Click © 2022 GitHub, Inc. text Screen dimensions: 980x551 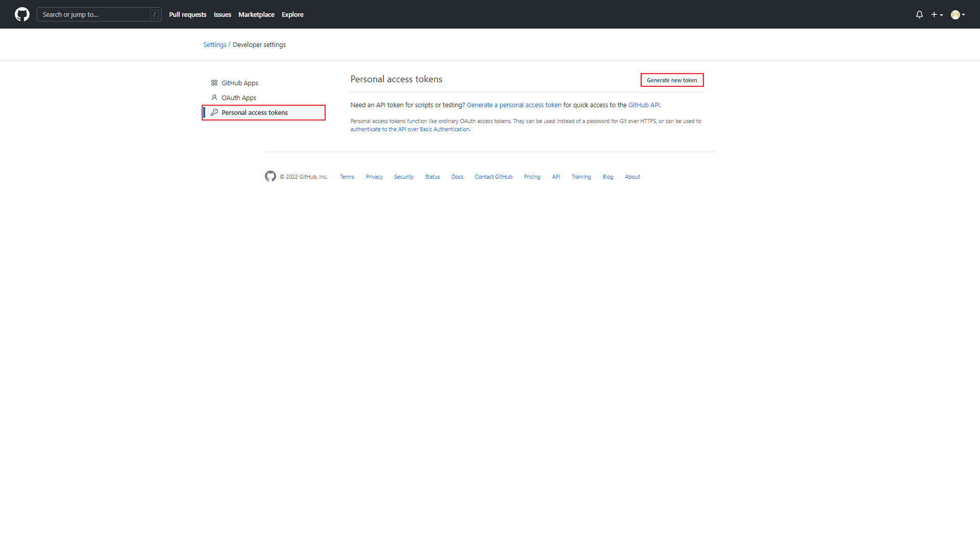[304, 177]
